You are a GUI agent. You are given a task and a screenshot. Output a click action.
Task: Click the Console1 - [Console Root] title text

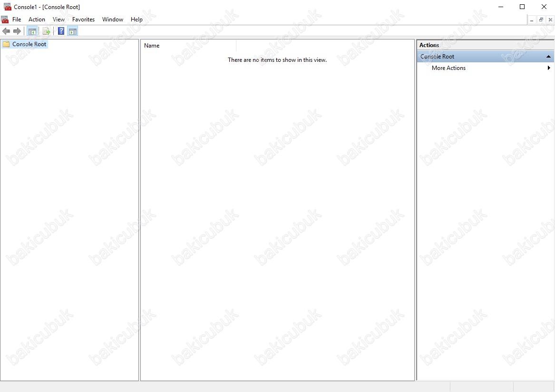click(47, 7)
